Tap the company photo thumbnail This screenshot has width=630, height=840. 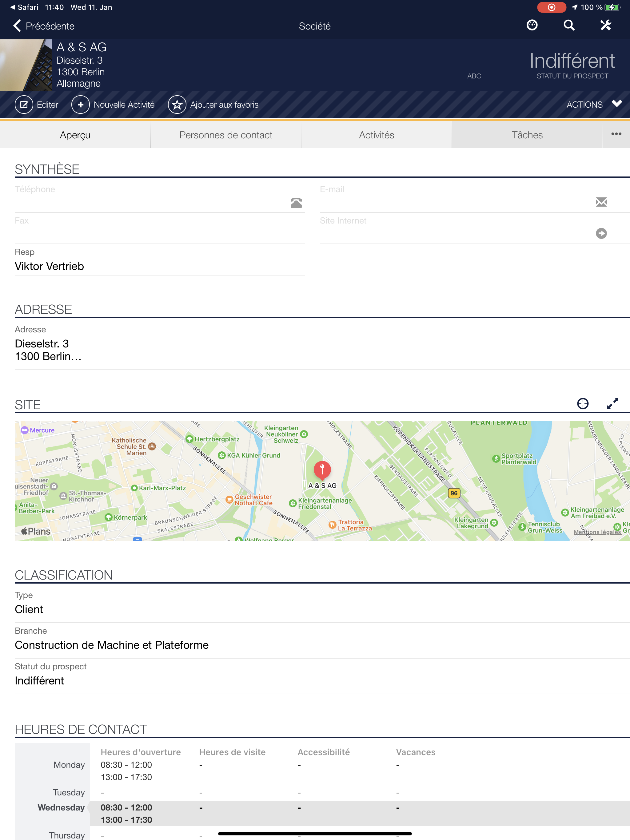(26, 65)
